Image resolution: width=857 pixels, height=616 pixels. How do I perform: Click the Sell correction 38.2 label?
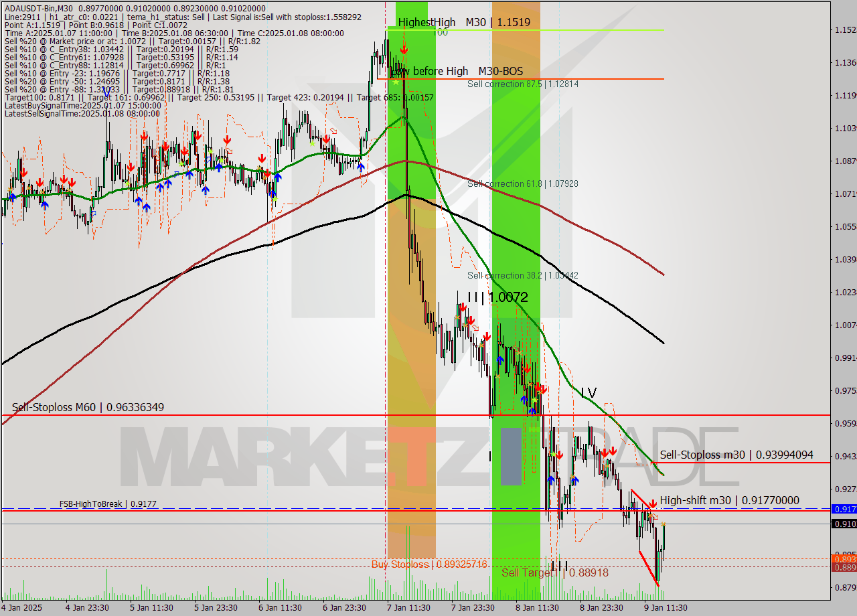tap(523, 275)
